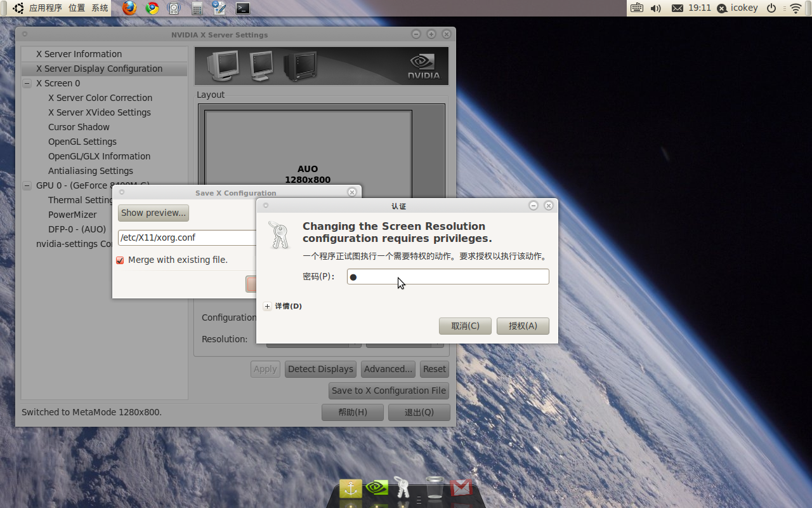Focus the 密码(P) password field
The height and width of the screenshot is (508, 812).
pos(448,277)
